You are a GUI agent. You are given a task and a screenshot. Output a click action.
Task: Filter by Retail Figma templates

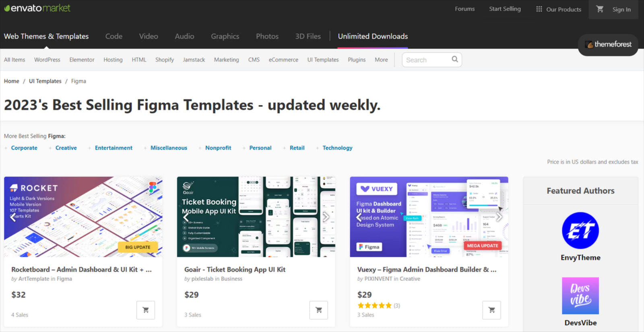coord(297,148)
